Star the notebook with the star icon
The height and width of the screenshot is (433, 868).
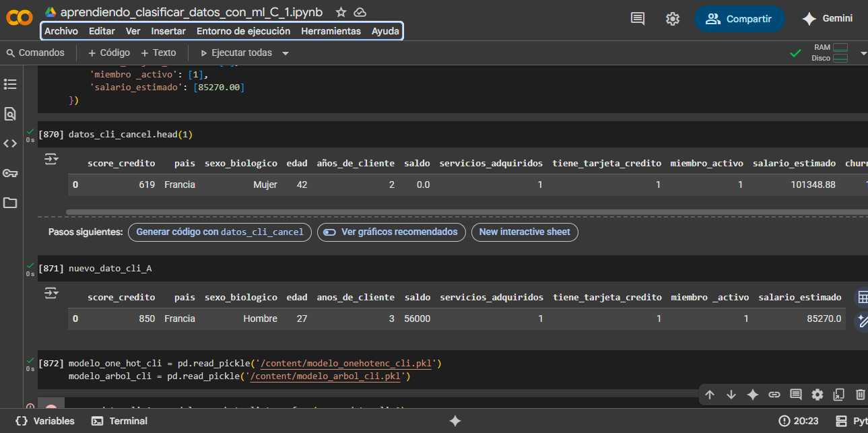341,12
